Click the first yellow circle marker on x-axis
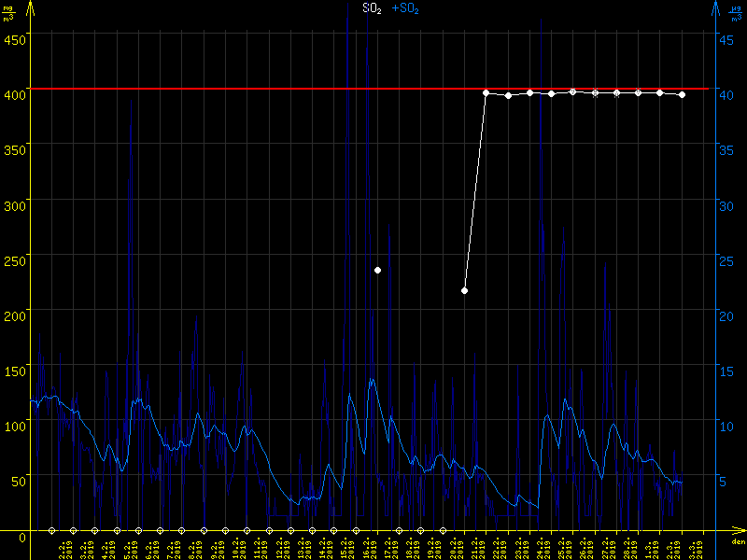Screen dimensions: 747x560 [52, 530]
